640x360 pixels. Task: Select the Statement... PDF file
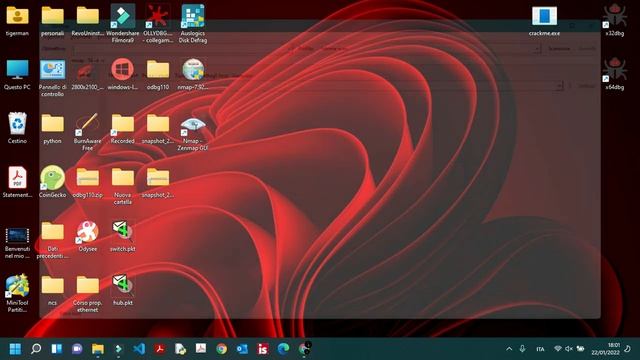[17, 178]
